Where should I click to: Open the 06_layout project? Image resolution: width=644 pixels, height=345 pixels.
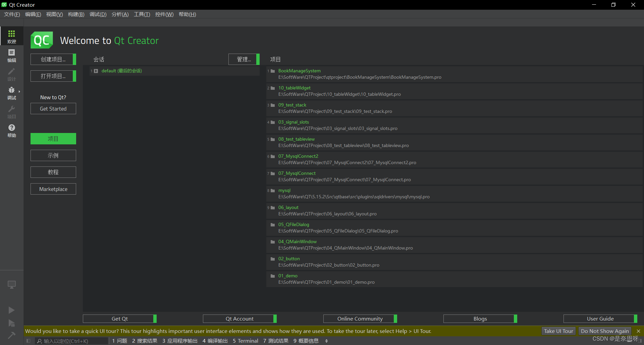click(x=454, y=211)
